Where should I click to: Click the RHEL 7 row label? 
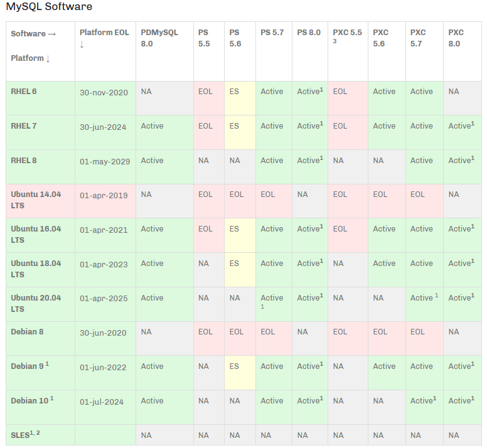(x=40, y=132)
